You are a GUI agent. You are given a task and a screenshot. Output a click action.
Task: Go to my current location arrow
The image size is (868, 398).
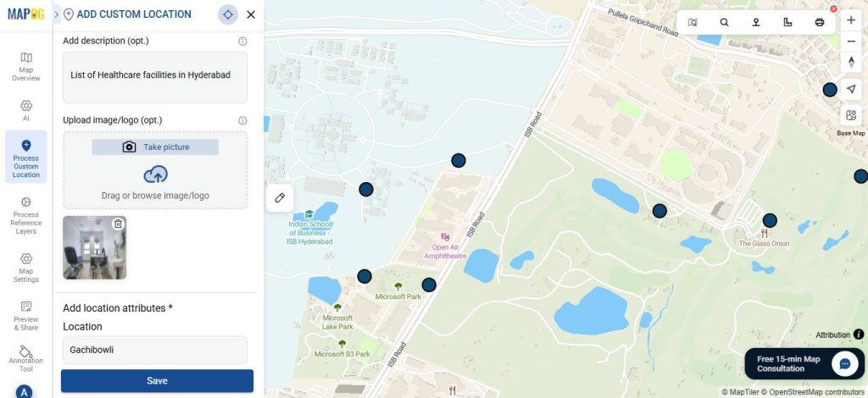pyautogui.click(x=851, y=89)
